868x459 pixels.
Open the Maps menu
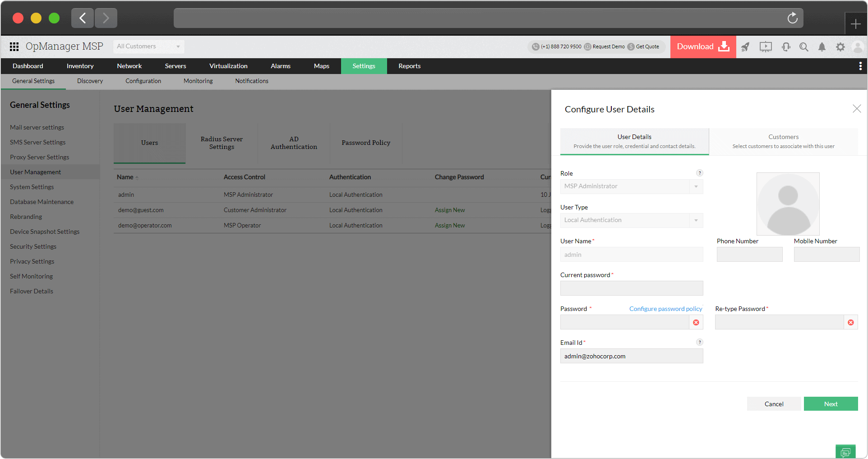click(x=322, y=66)
